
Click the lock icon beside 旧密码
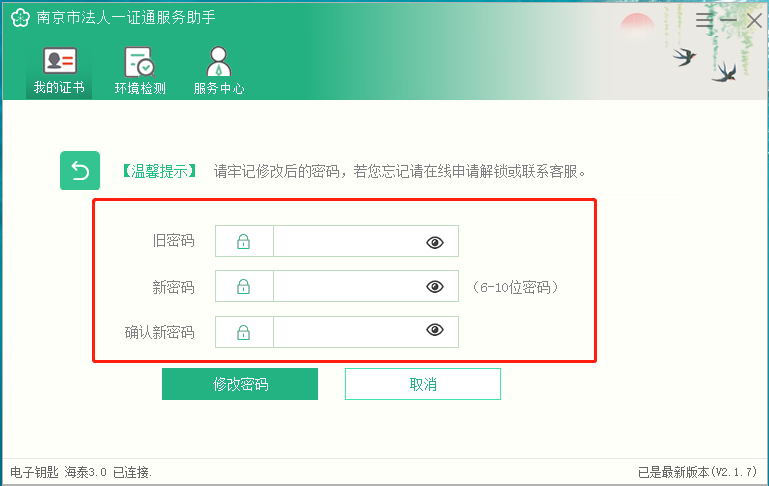tap(244, 242)
